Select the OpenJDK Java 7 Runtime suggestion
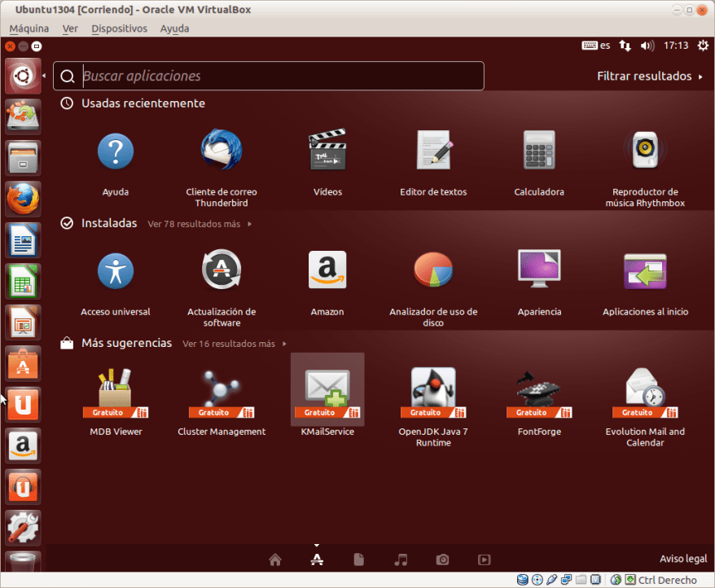715x588 pixels. (433, 390)
